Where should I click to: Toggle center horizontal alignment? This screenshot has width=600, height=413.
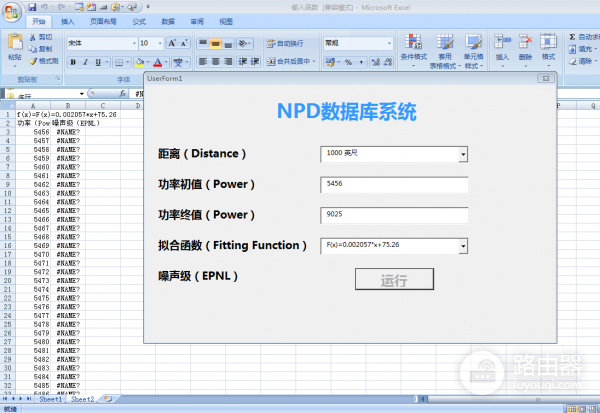(x=215, y=62)
